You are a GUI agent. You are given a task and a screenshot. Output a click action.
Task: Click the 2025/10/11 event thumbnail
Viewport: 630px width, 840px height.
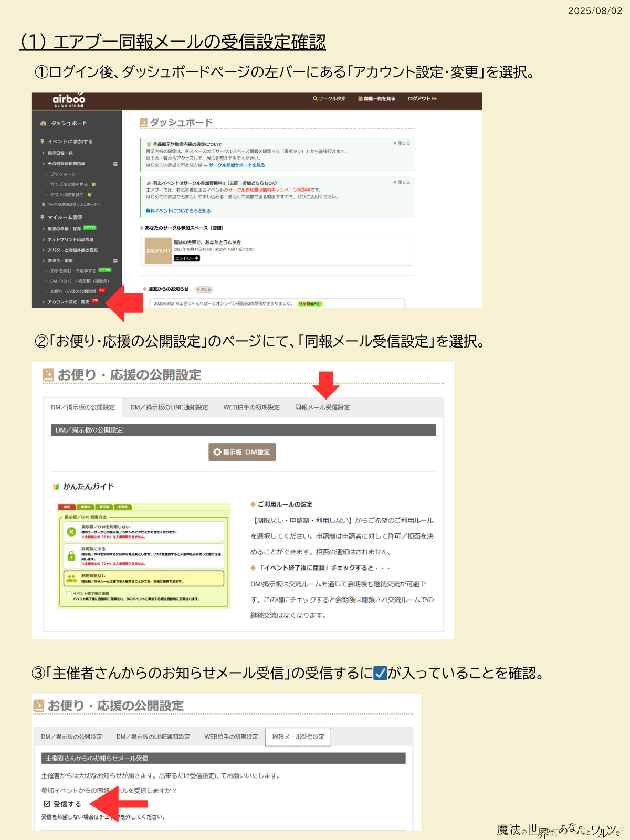(158, 250)
